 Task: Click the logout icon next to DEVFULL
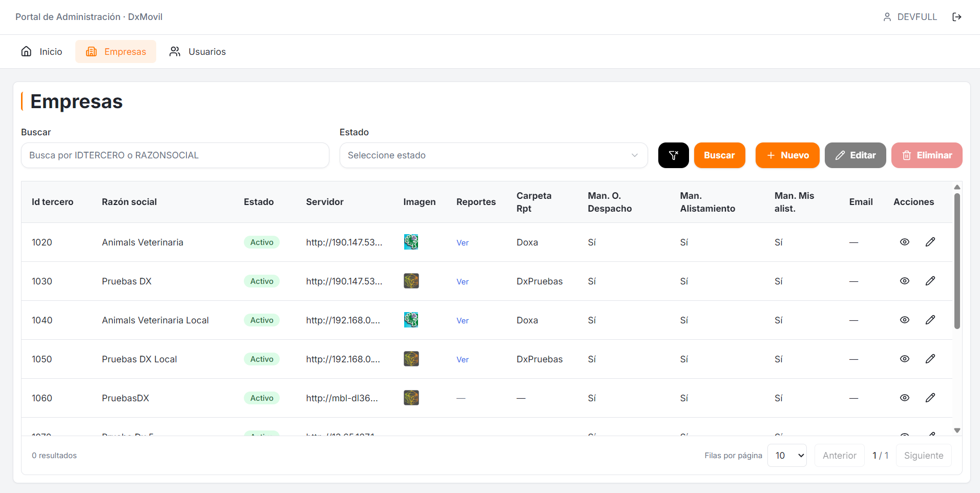coord(956,17)
